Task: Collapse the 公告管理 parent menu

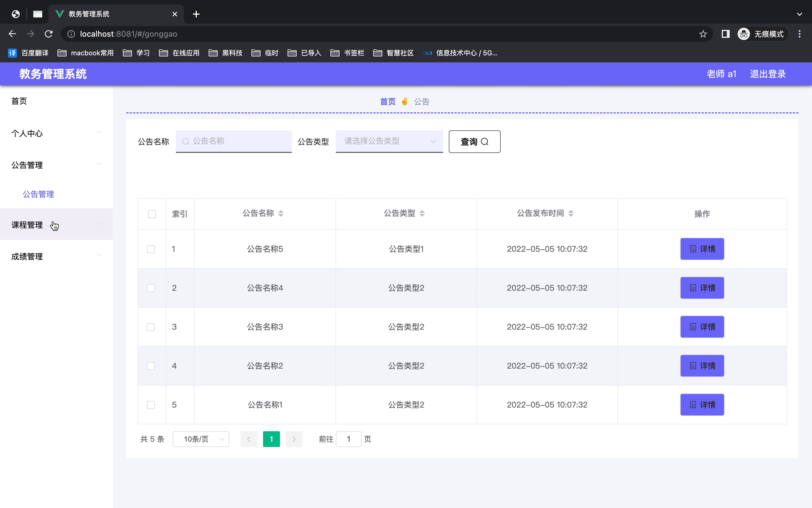Action: [56, 165]
